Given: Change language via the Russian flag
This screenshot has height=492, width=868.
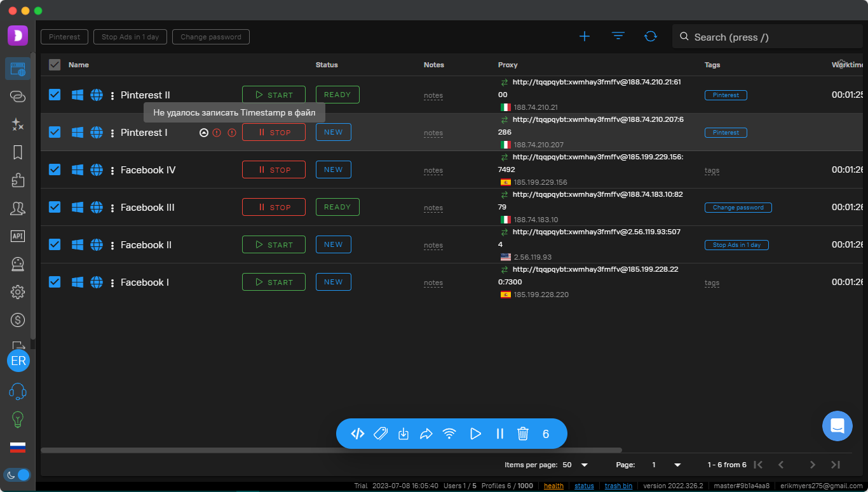Looking at the screenshot, I should point(18,447).
